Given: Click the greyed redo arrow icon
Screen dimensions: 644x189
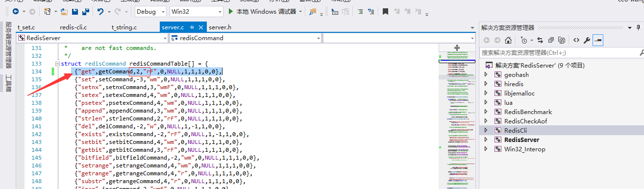Looking at the screenshot, I should point(118,11).
